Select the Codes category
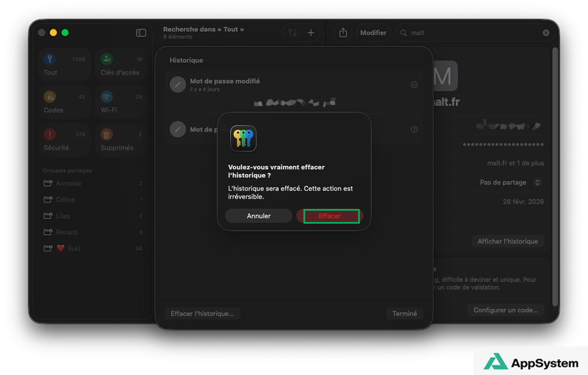 coord(64,101)
